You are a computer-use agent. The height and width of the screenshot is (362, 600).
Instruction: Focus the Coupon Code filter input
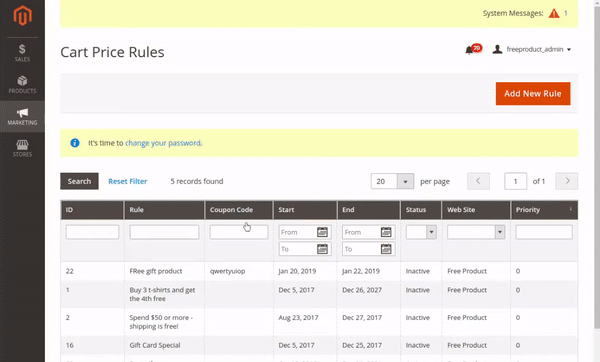click(239, 232)
